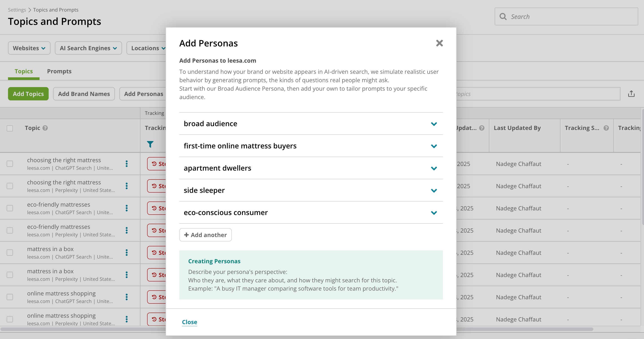Open the kebab menu for first topic row
Screen dimensions: 644x339
(x=127, y=164)
